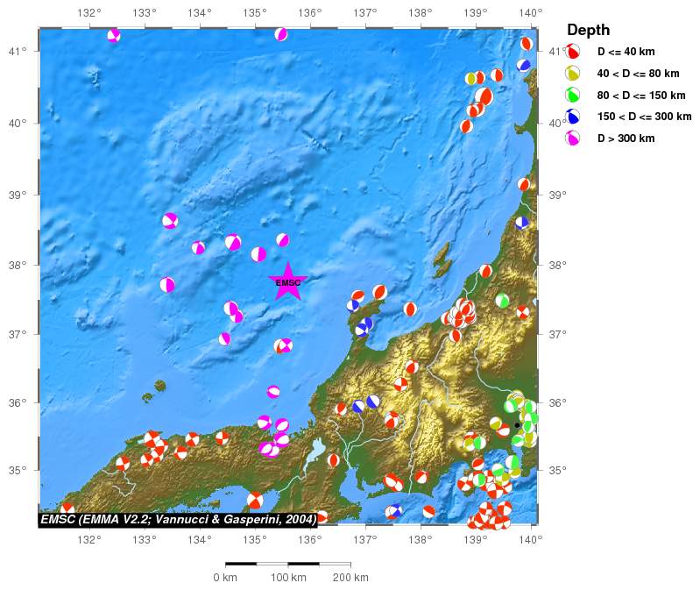Click the magenta beachball legend icon
The image size is (700, 590).
[x=573, y=138]
